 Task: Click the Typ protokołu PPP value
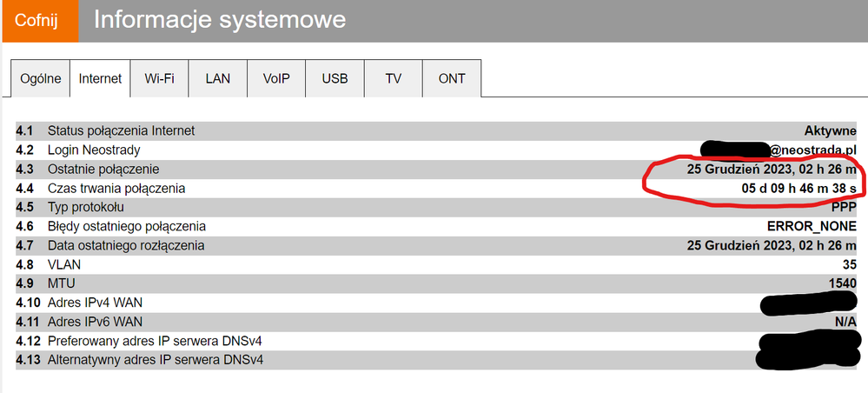(844, 207)
